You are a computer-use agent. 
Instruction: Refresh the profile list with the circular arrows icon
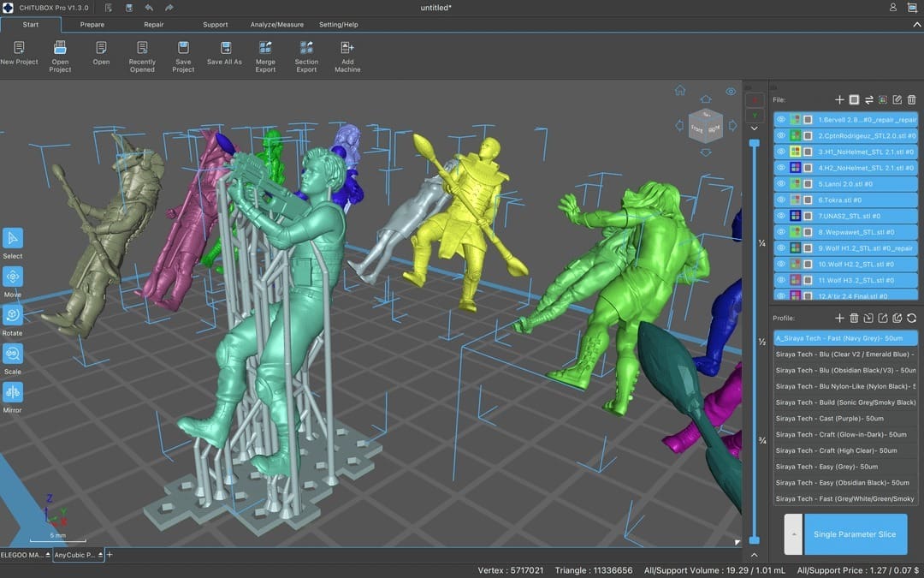click(912, 318)
